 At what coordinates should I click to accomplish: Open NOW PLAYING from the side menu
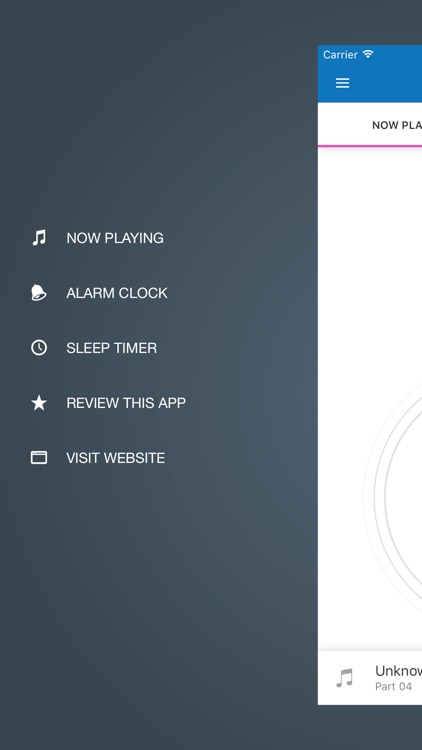tap(115, 238)
